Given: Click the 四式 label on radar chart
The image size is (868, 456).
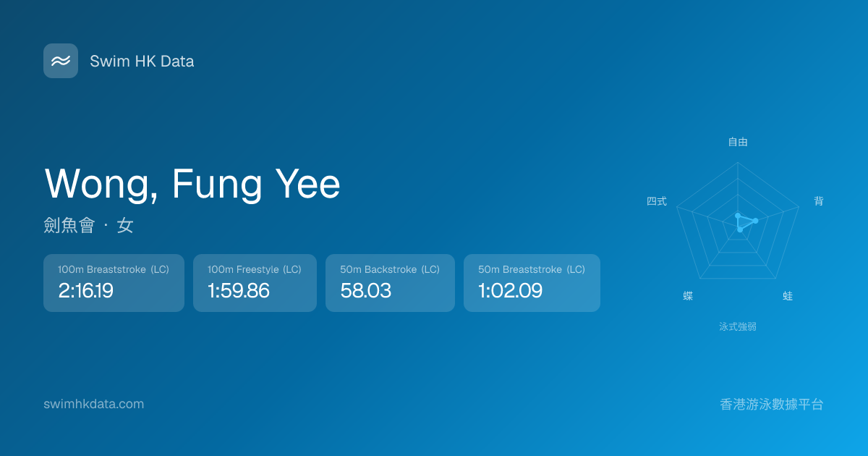Looking at the screenshot, I should pos(657,201).
